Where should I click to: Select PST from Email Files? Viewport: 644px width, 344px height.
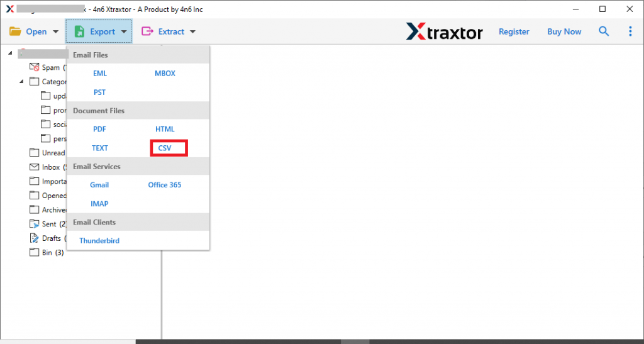[x=100, y=92]
